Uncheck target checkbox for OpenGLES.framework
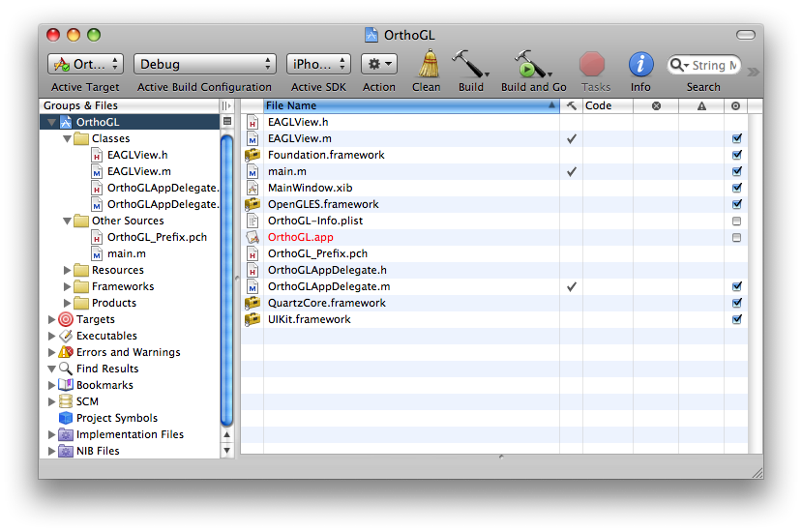This screenshot has height=532, width=802. click(x=736, y=204)
